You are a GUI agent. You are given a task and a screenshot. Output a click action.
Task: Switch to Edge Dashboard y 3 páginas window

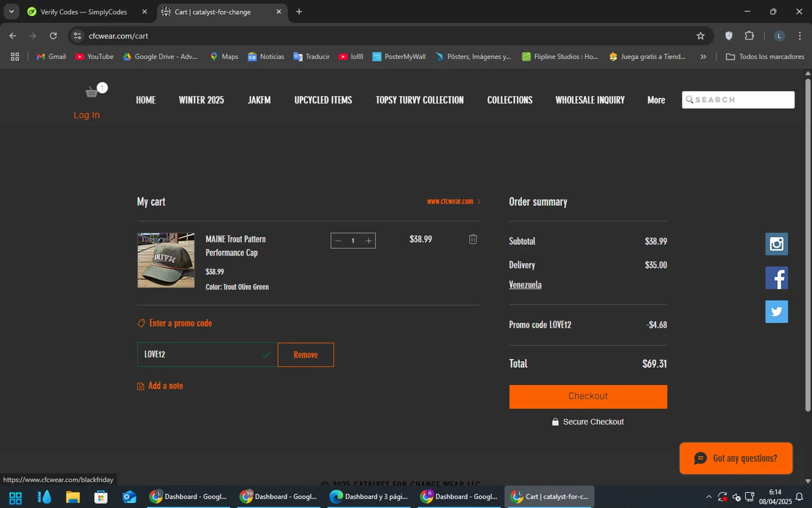pos(369,497)
